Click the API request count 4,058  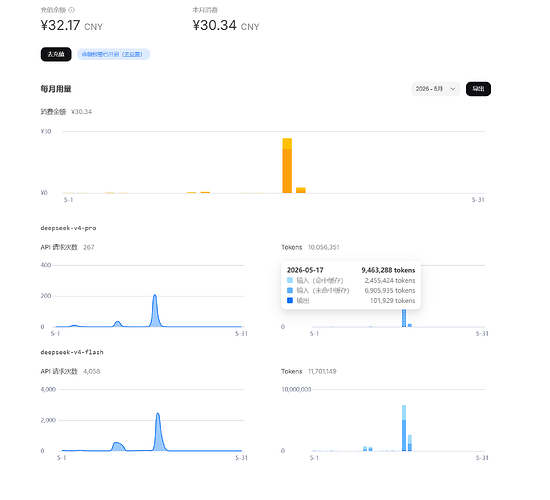coord(92,371)
